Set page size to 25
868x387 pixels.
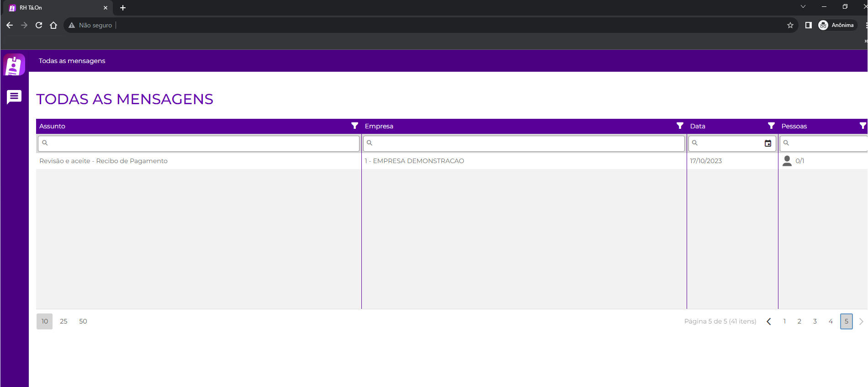coord(64,321)
